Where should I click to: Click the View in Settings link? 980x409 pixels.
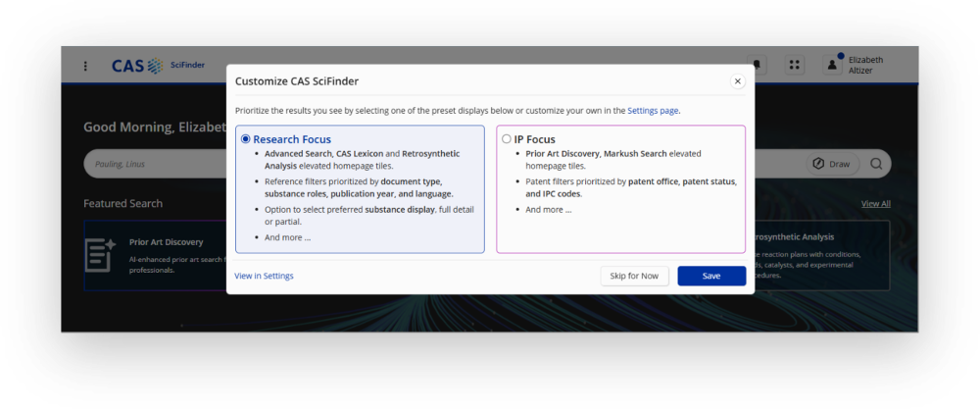(264, 276)
